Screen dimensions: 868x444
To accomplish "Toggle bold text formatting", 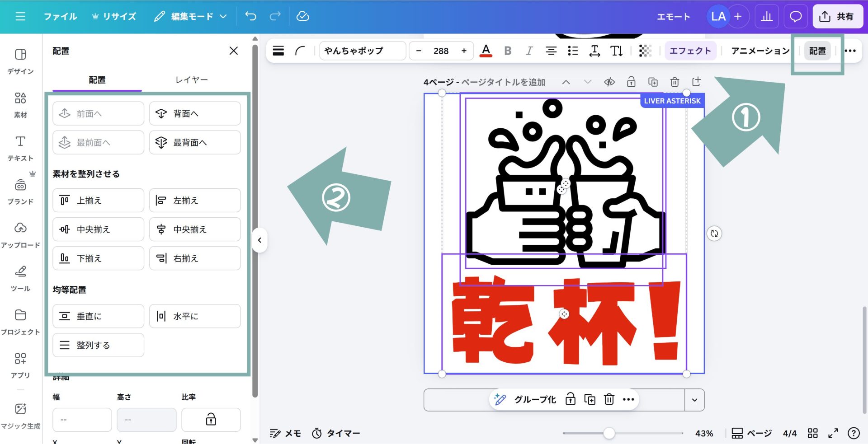I will coord(508,51).
